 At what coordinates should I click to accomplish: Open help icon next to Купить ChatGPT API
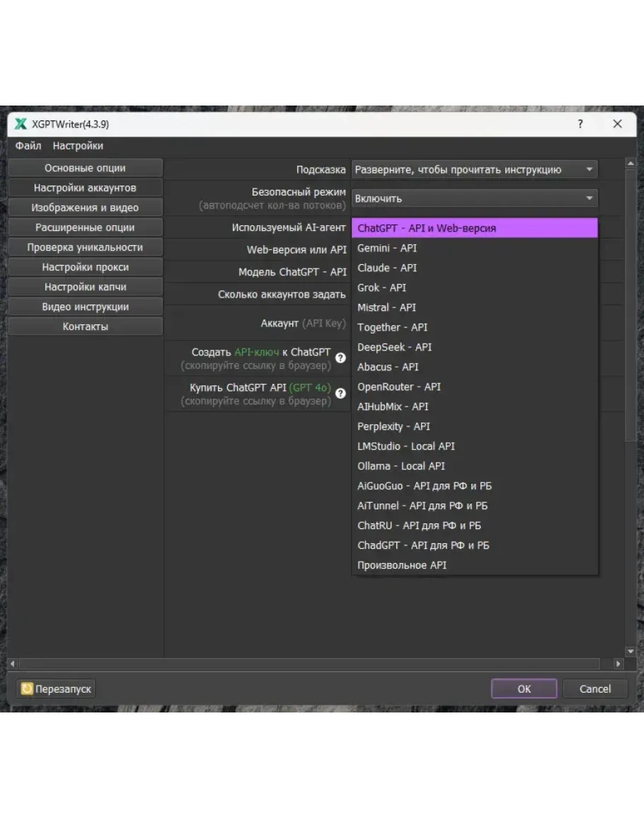tap(340, 393)
